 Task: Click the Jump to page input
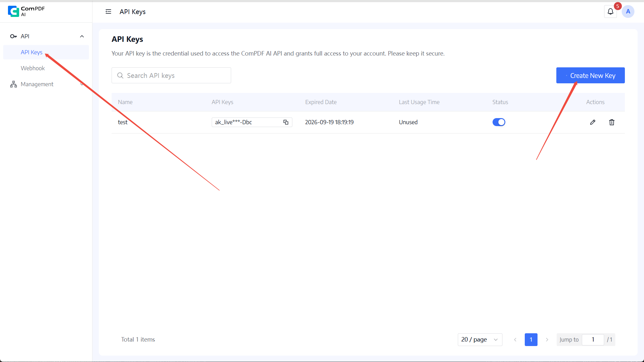coord(593,340)
